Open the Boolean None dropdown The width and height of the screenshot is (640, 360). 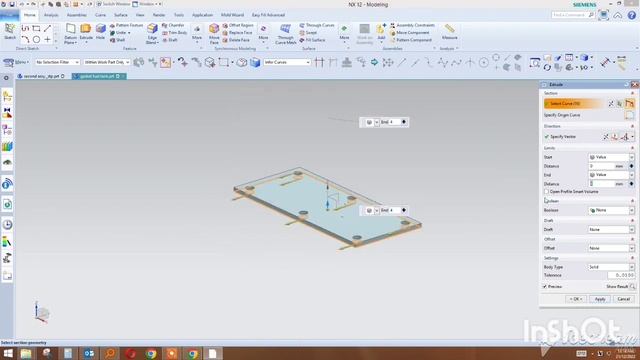click(x=611, y=210)
